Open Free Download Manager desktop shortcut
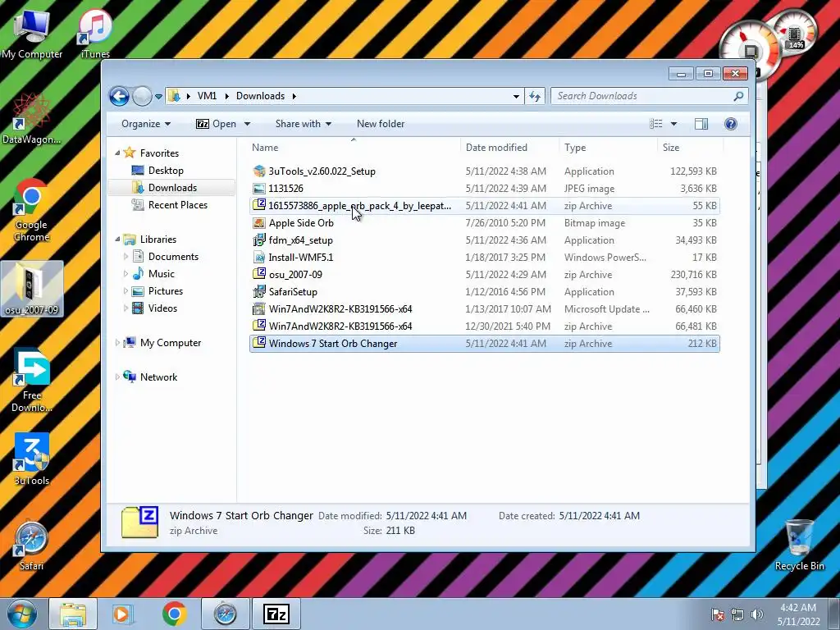This screenshot has width=840, height=630. coord(32,381)
